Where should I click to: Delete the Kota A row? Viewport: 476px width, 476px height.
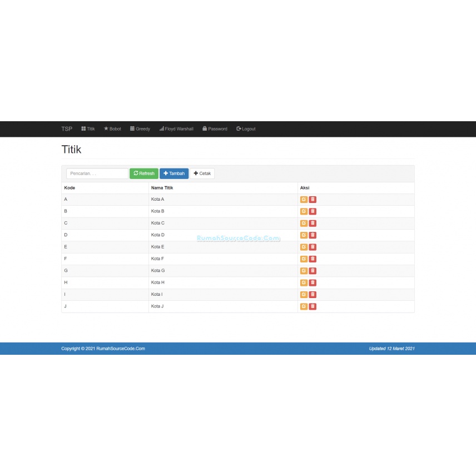point(313,200)
